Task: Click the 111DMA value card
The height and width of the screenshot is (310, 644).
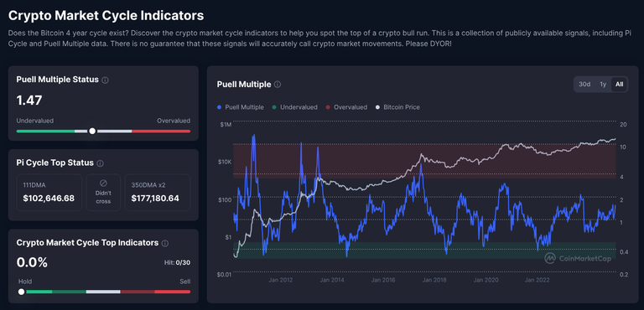Action: pos(49,193)
